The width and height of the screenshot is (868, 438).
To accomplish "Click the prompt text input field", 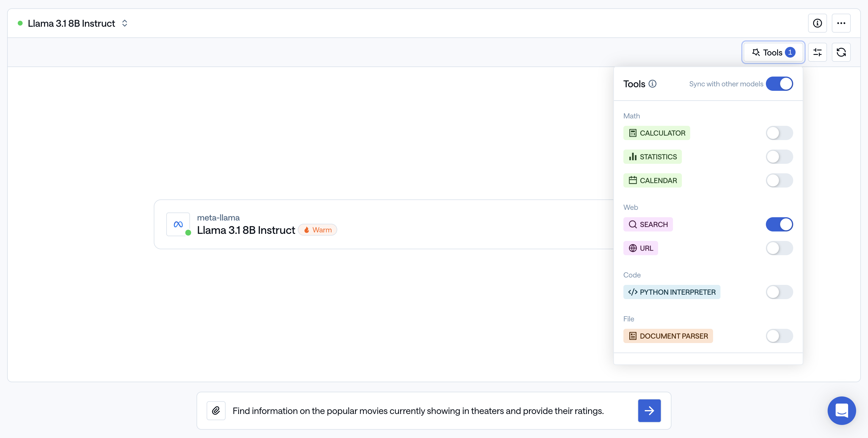I will tap(418, 411).
